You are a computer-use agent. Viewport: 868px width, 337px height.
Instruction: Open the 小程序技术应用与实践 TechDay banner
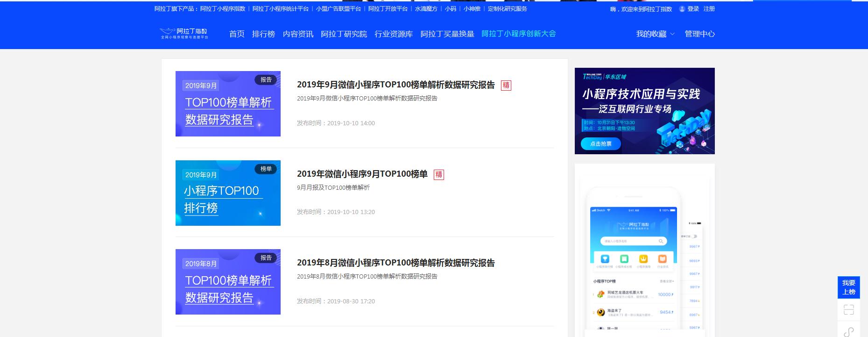(645, 111)
